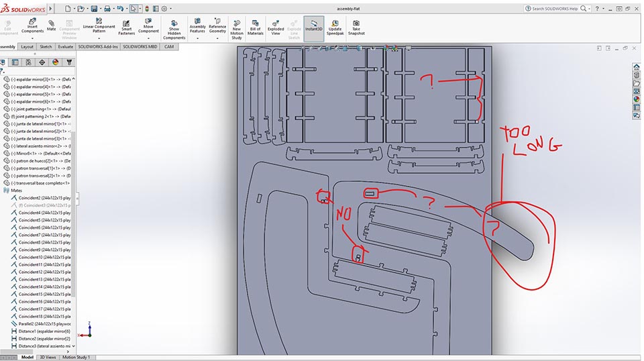This screenshot has height=361, width=644.
Task: Open the Options gear dropdown arrow
Action: (x=170, y=8)
